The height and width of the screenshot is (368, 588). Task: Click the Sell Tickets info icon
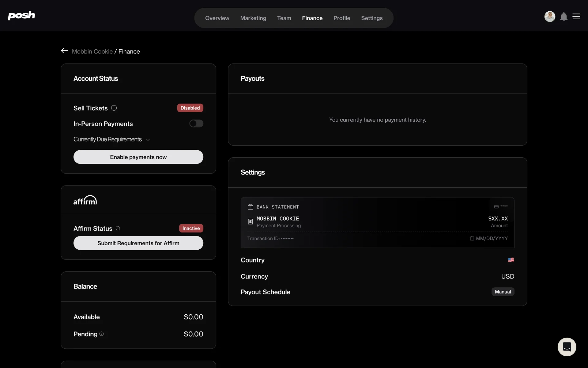coord(114,108)
